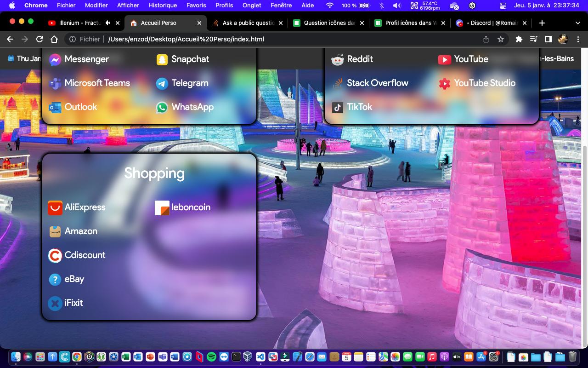The width and height of the screenshot is (588, 368).
Task: Open the Telegram icon link
Action: tap(162, 83)
